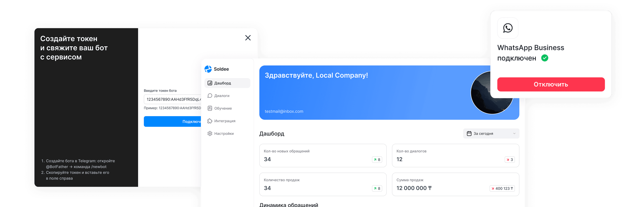Click the Soldee logo icon
Screen dimensions: 644x207
[208, 69]
